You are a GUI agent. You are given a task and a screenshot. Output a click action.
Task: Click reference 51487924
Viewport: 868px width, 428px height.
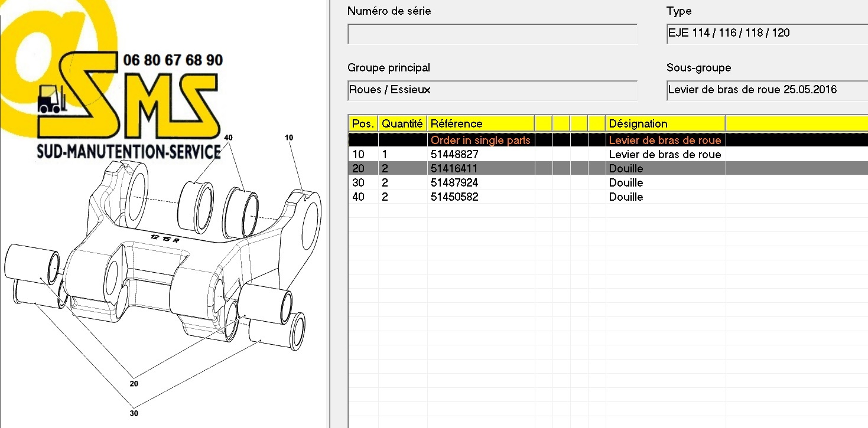pyautogui.click(x=454, y=182)
